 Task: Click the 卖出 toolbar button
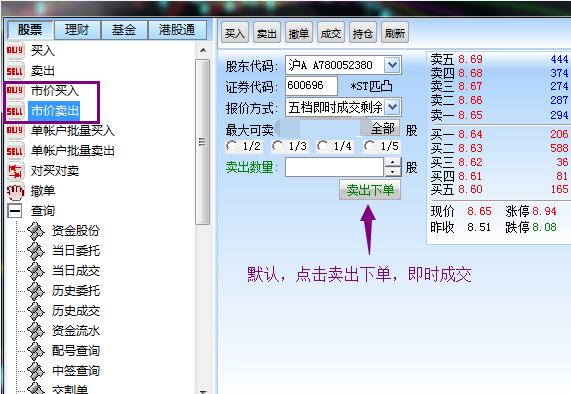click(267, 33)
